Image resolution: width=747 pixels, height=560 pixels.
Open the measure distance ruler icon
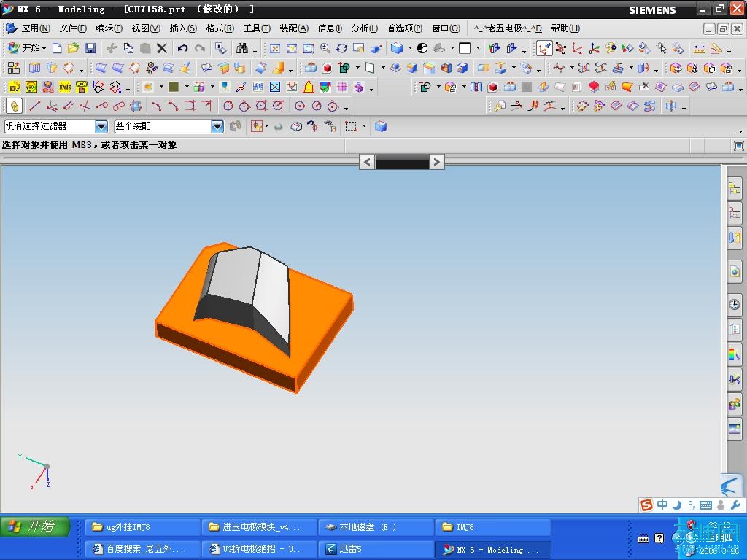[x=699, y=48]
